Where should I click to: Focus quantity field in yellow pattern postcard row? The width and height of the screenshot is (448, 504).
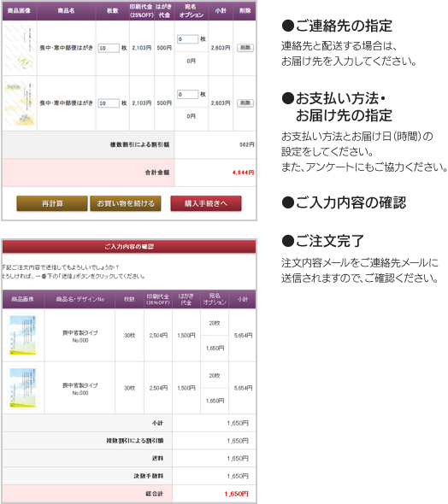(109, 103)
